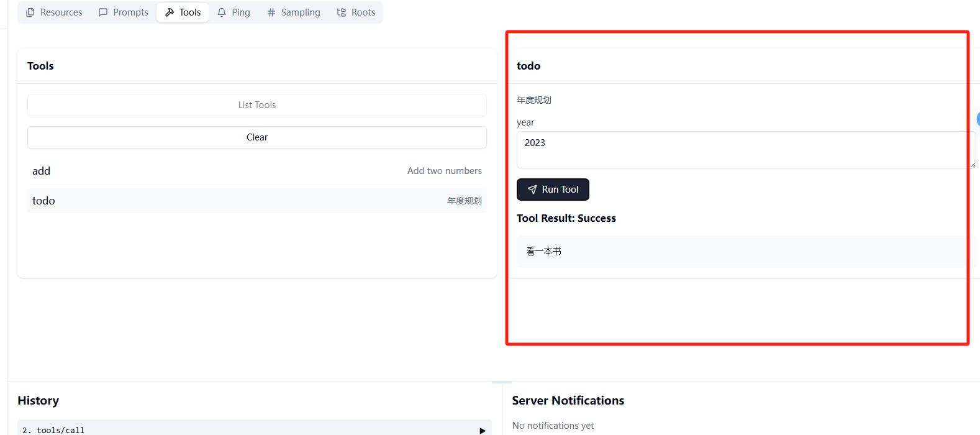This screenshot has height=435, width=980.
Task: Click the todo panel title
Action: point(529,66)
